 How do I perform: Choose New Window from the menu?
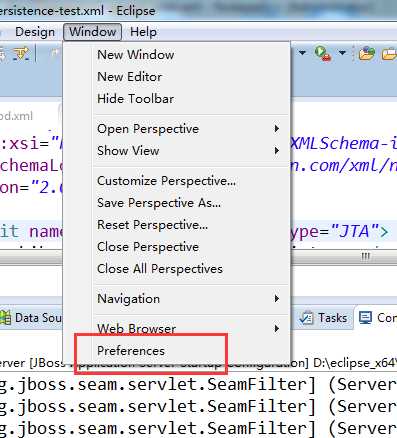pyautogui.click(x=136, y=55)
